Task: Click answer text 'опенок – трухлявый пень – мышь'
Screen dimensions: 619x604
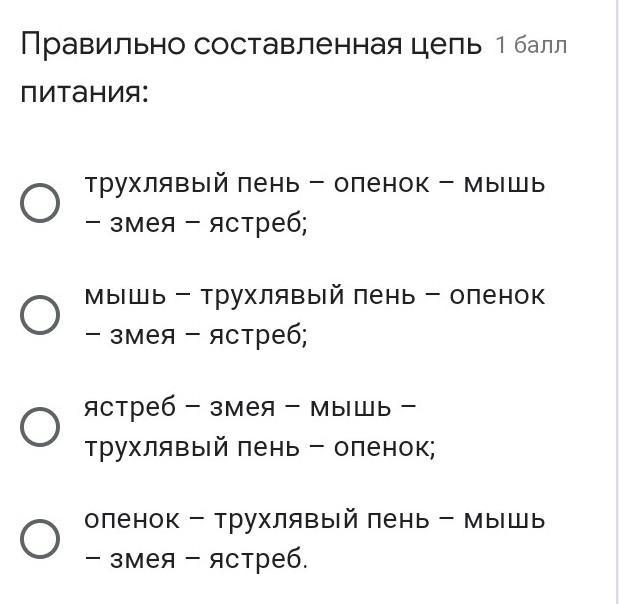Action: [x=315, y=521]
